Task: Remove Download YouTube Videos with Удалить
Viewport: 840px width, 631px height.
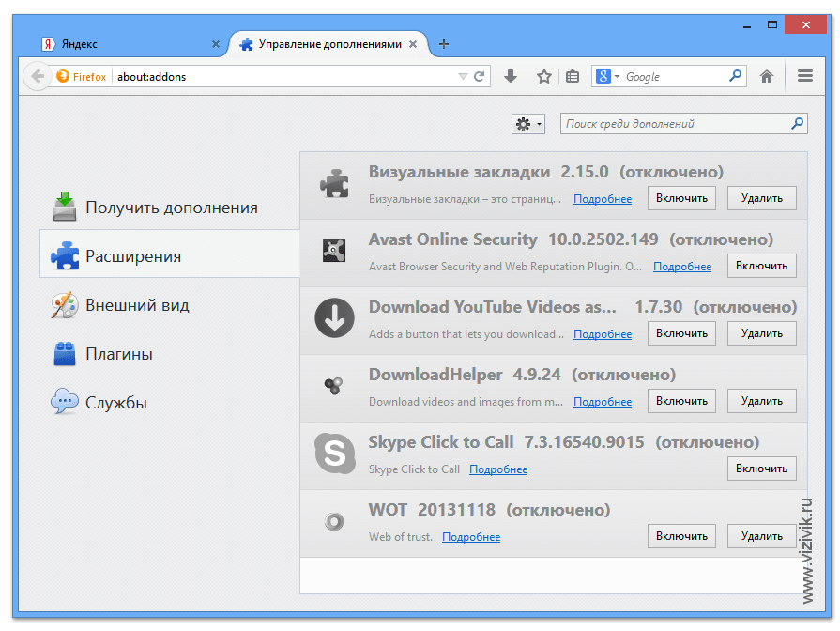Action: [761, 333]
